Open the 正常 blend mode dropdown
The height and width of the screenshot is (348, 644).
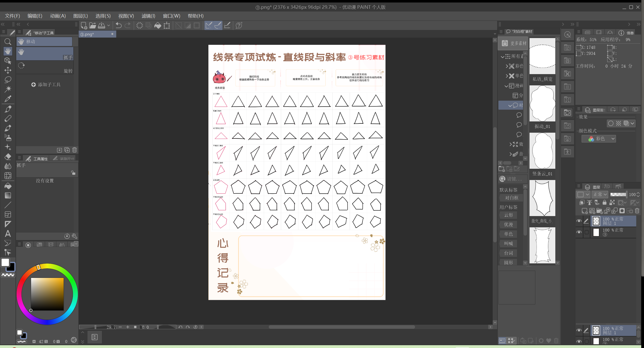[600, 195]
